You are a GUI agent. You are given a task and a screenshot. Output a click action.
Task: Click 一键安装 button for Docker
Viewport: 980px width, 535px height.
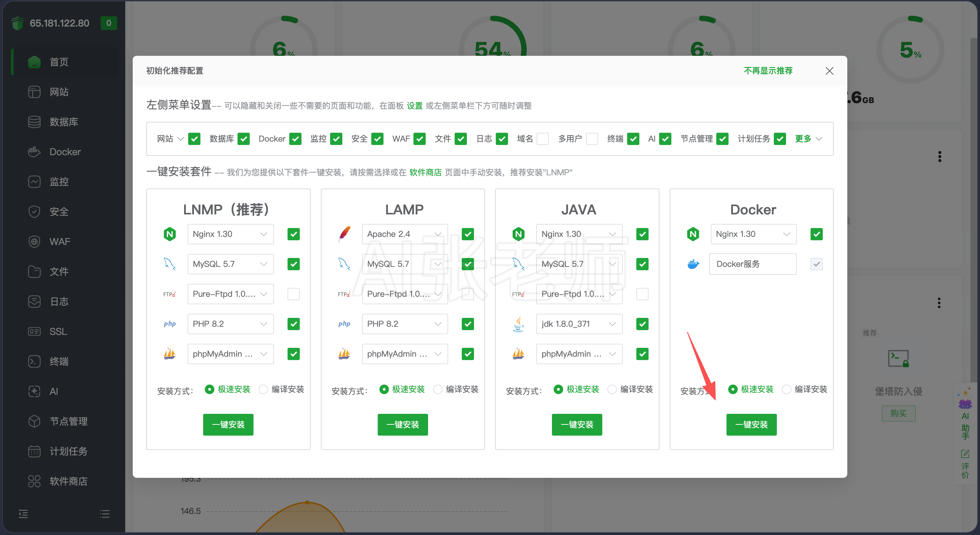(751, 424)
